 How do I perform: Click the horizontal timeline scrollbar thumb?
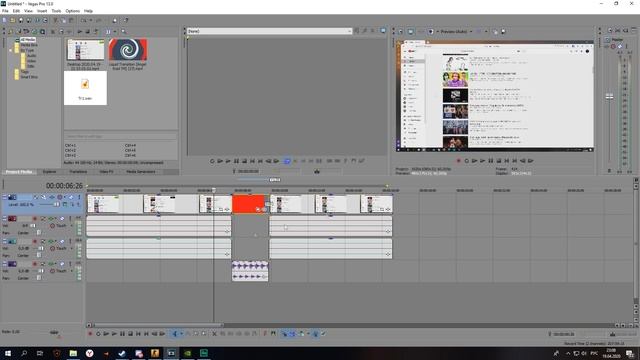158,326
